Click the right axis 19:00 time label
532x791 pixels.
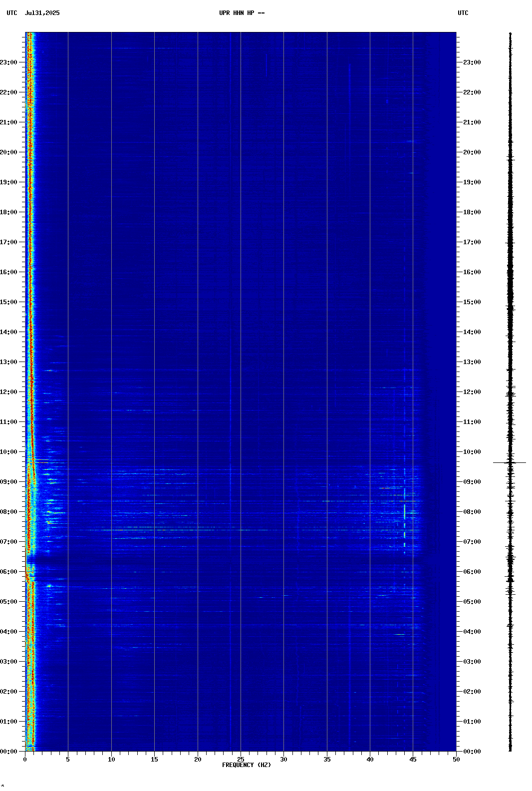tap(472, 182)
